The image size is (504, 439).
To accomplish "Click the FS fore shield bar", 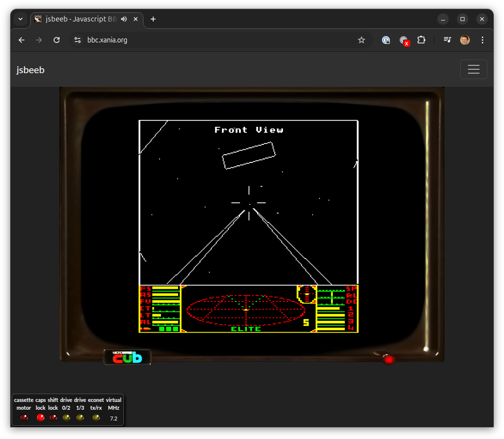I will pos(165,288).
